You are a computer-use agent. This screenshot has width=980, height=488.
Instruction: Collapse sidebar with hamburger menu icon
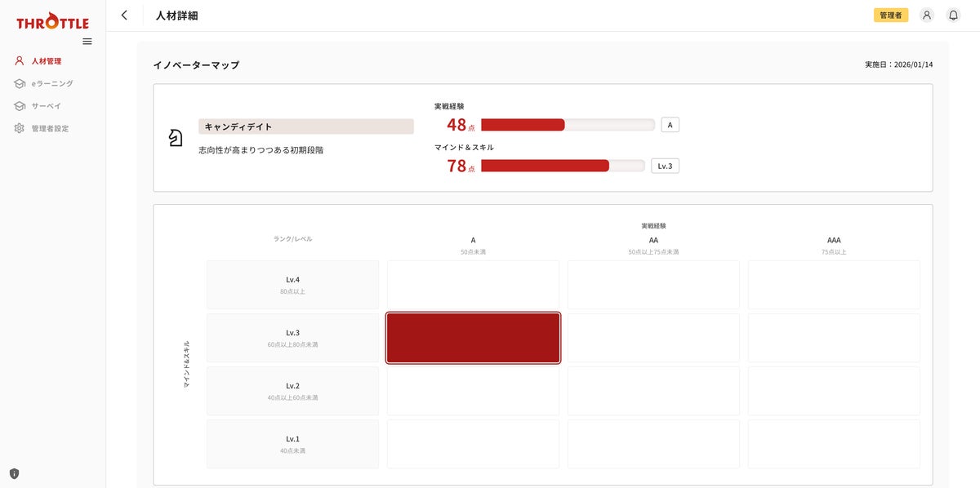(87, 42)
